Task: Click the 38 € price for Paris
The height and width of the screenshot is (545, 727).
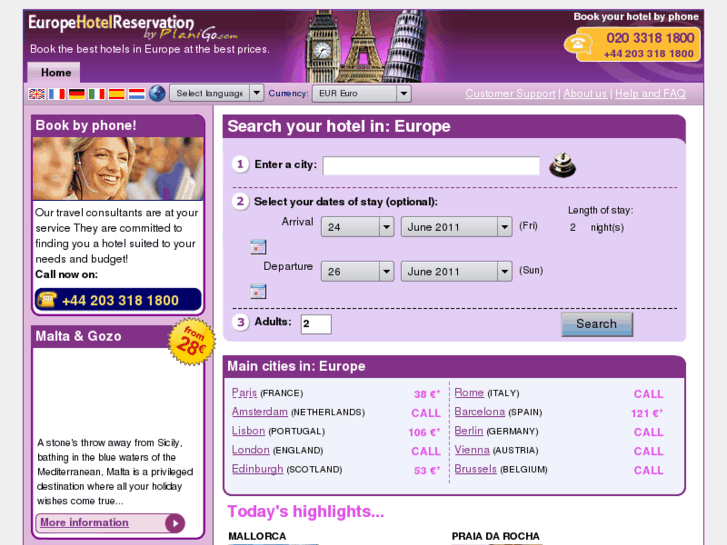Action: coord(427,394)
